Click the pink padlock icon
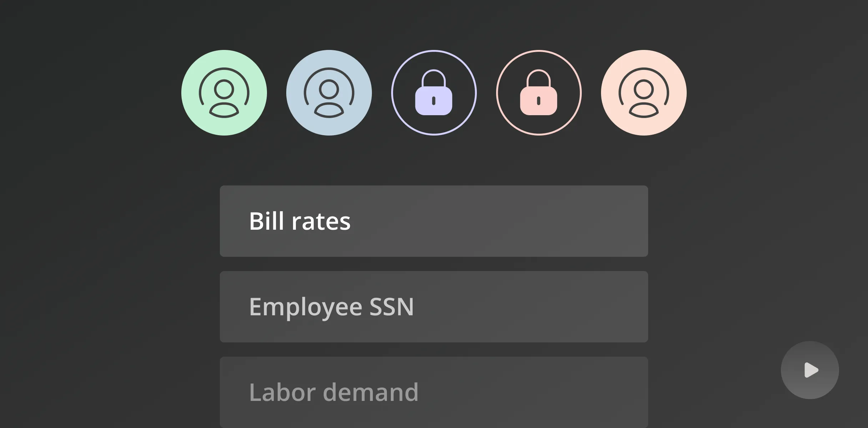Viewport: 868px width, 428px height. point(539,93)
